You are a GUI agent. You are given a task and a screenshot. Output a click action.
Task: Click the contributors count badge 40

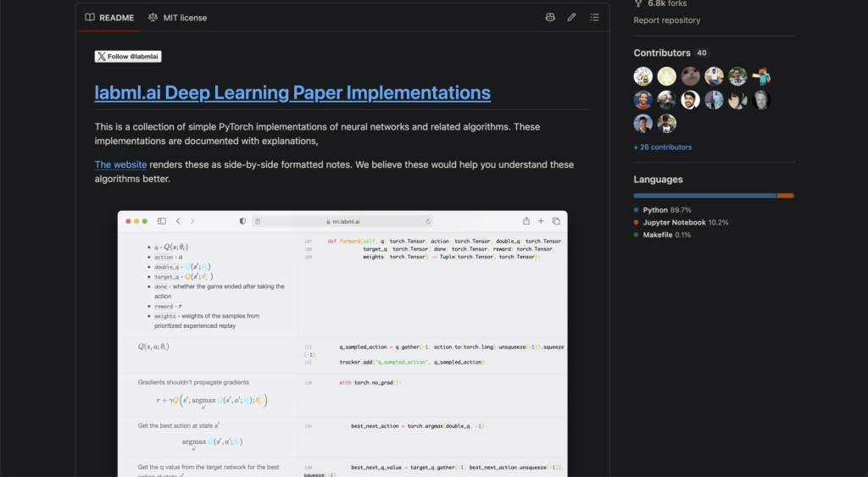coord(701,53)
